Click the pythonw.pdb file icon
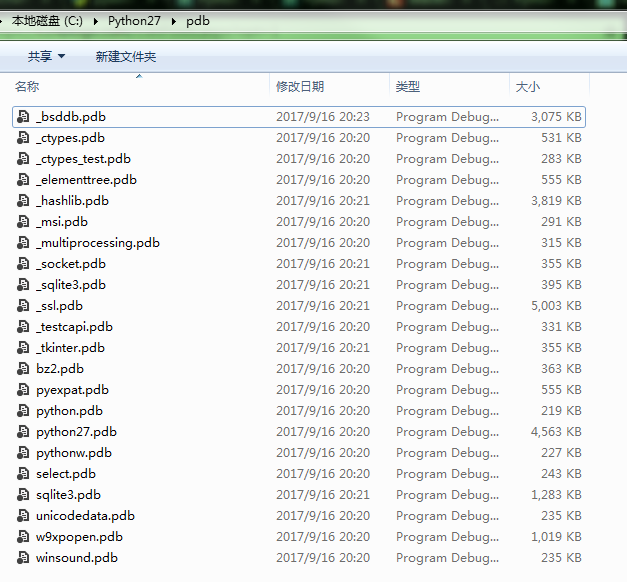Image resolution: width=627 pixels, height=582 pixels. point(23,453)
